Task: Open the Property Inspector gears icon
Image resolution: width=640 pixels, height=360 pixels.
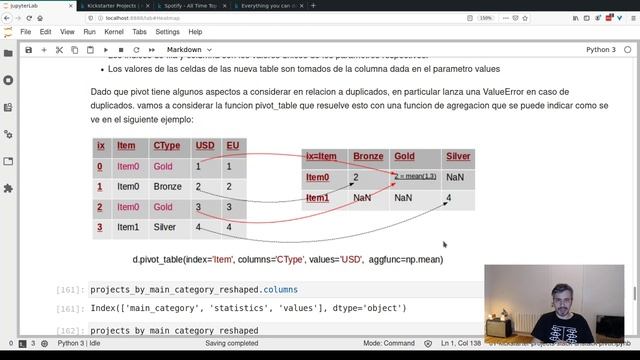Action: tap(8, 134)
